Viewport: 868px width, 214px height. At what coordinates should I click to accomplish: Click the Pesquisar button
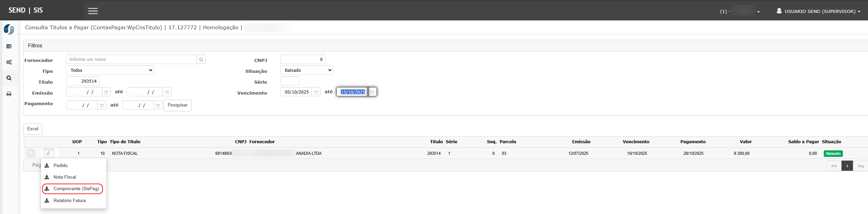click(x=178, y=105)
